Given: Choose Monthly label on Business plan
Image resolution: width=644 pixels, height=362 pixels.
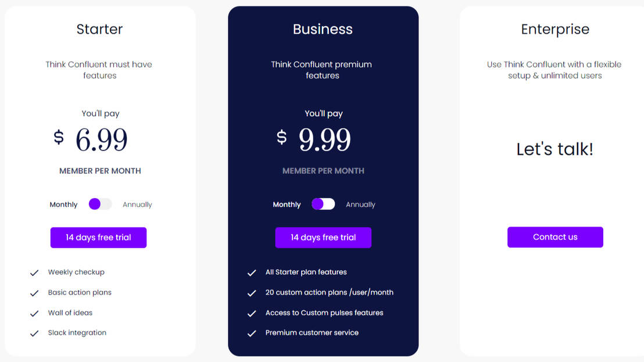Looking at the screenshot, I should click(287, 205).
